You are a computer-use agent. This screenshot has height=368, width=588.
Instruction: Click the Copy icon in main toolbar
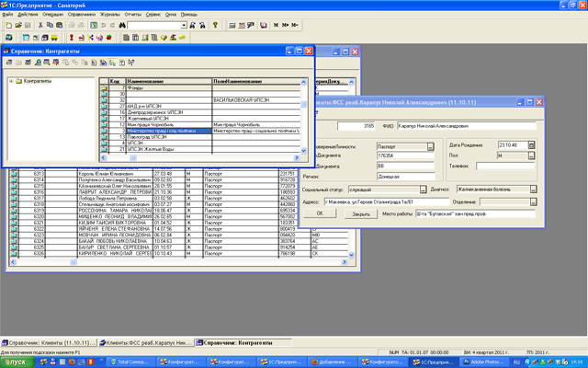[x=50, y=25]
